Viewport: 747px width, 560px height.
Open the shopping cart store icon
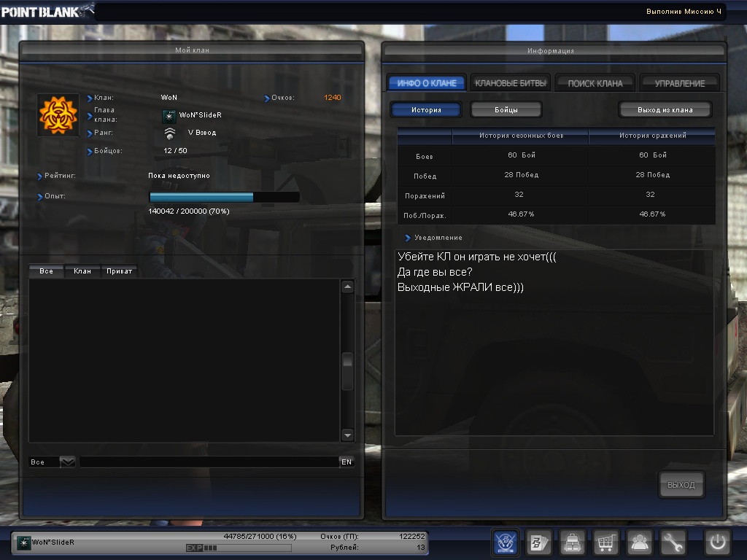click(606, 542)
